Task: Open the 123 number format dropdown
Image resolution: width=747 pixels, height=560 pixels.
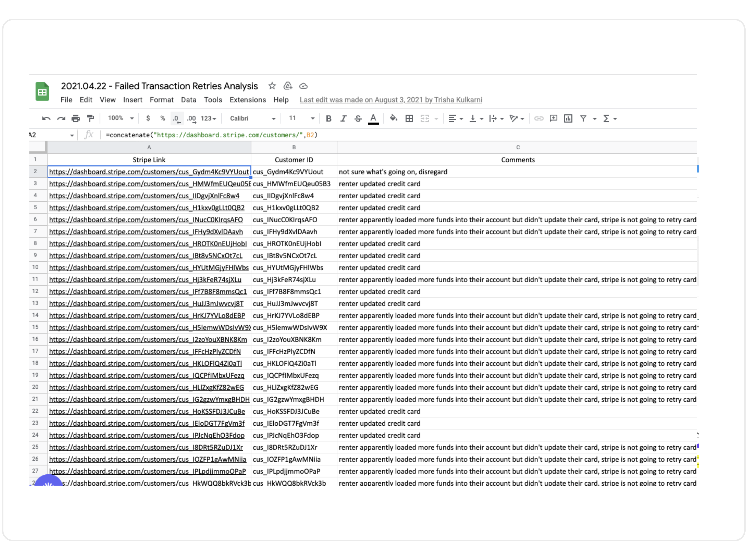Action: 208,119
